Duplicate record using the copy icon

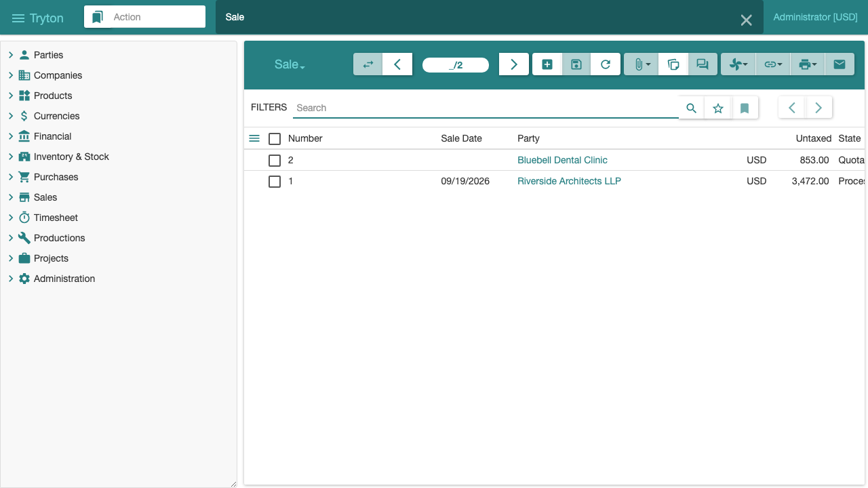673,64
